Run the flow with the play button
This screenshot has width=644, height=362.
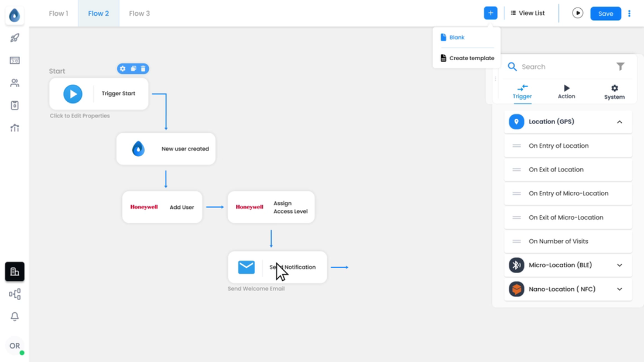pos(577,13)
